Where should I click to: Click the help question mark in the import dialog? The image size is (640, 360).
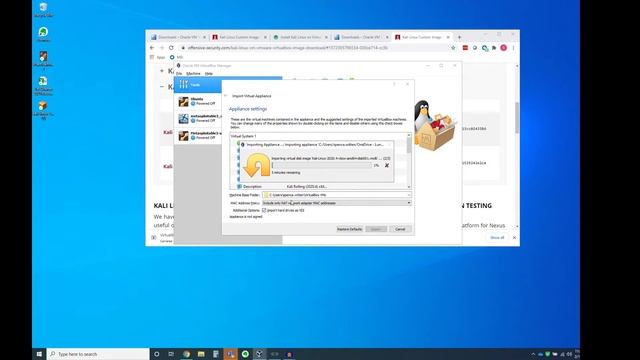pos(394,84)
